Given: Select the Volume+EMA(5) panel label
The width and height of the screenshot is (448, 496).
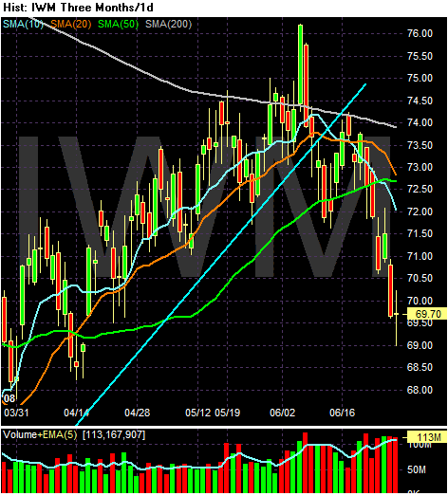Looking at the screenshot, I should (40, 435).
